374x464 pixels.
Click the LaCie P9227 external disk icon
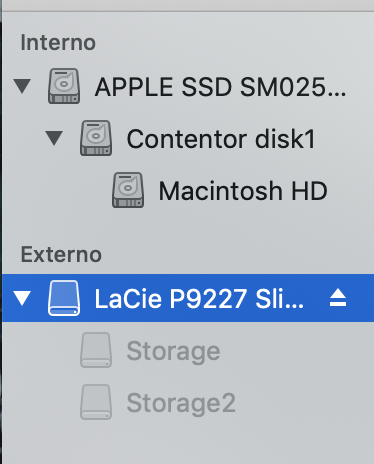pos(64,298)
